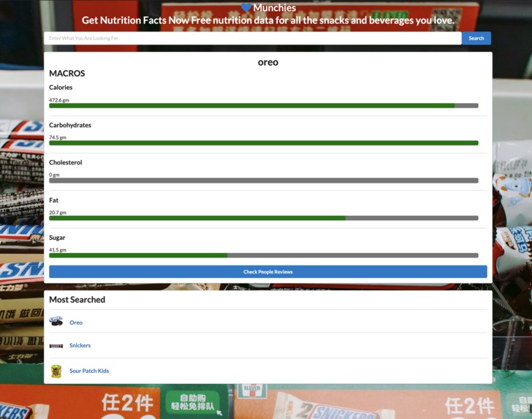The width and height of the screenshot is (532, 419).
Task: Click the Most Searched heading
Action: coord(77,300)
